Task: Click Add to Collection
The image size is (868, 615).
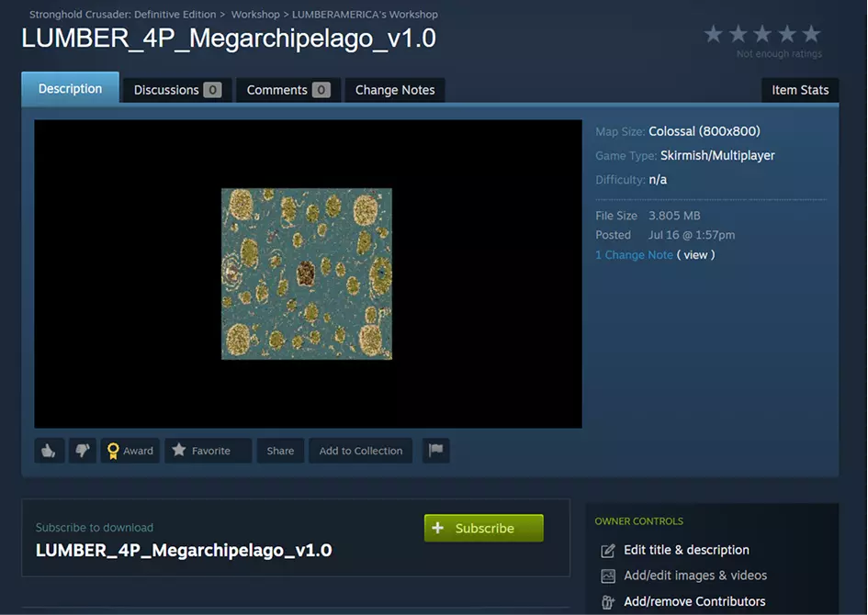Action: click(x=360, y=451)
